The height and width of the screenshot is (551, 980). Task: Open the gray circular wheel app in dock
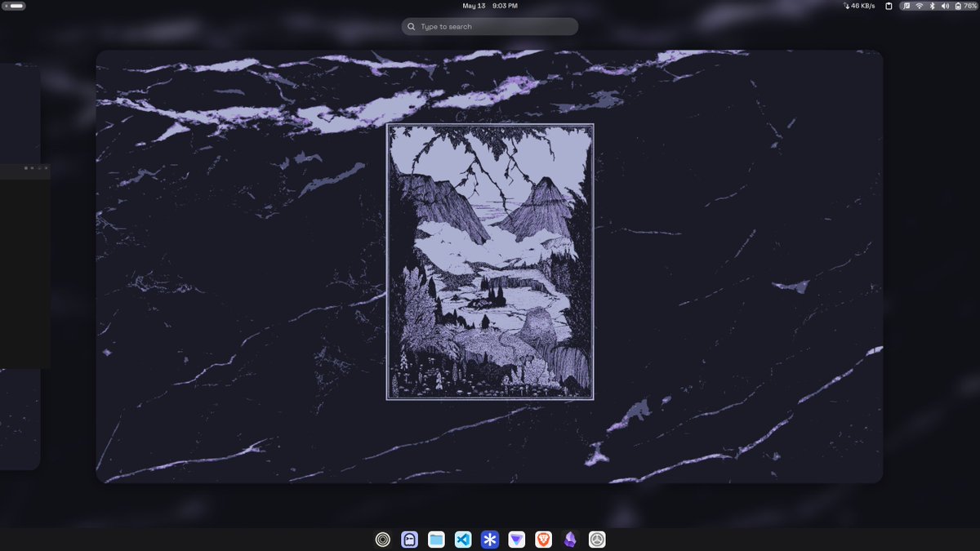(597, 539)
